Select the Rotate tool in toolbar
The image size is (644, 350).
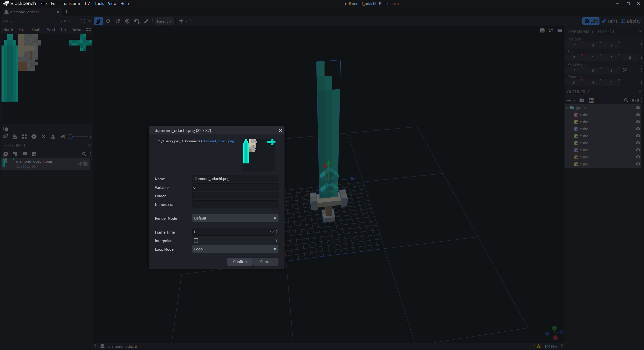pyautogui.click(x=118, y=21)
